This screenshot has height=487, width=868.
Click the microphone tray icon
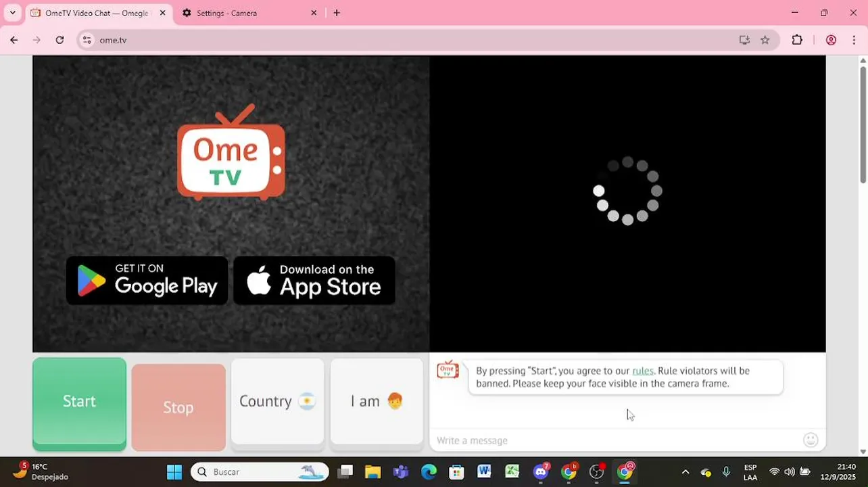tap(726, 472)
